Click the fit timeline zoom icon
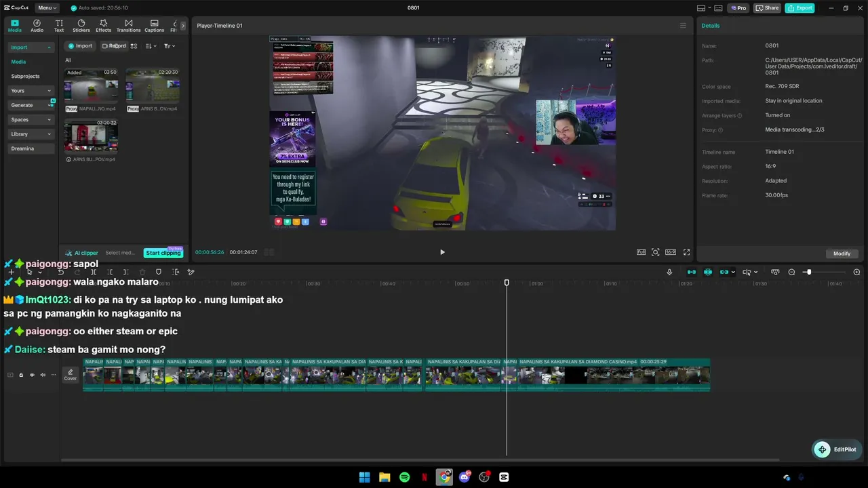This screenshot has width=868, height=488. [775, 272]
